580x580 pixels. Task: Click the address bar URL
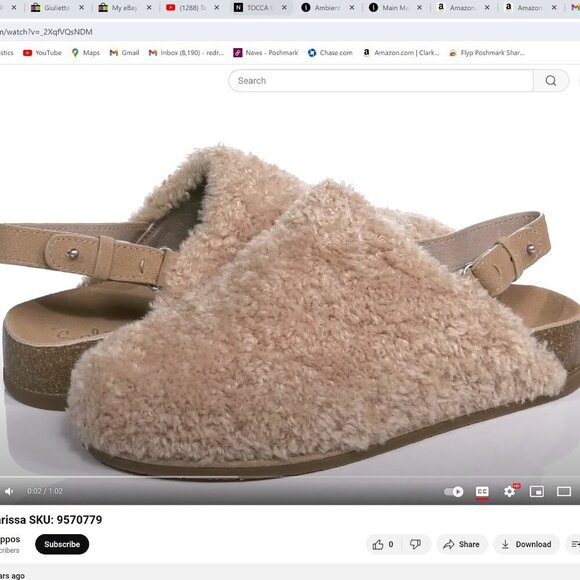click(46, 32)
